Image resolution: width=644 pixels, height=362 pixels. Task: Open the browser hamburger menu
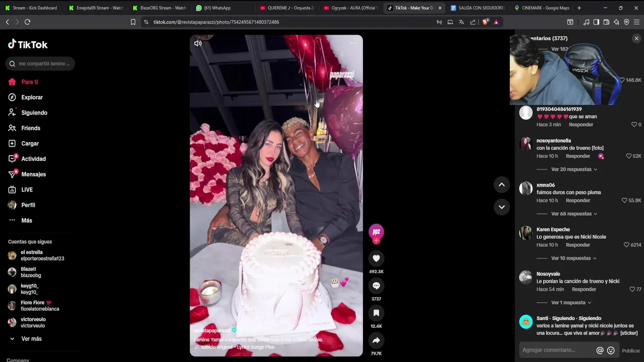636,22
